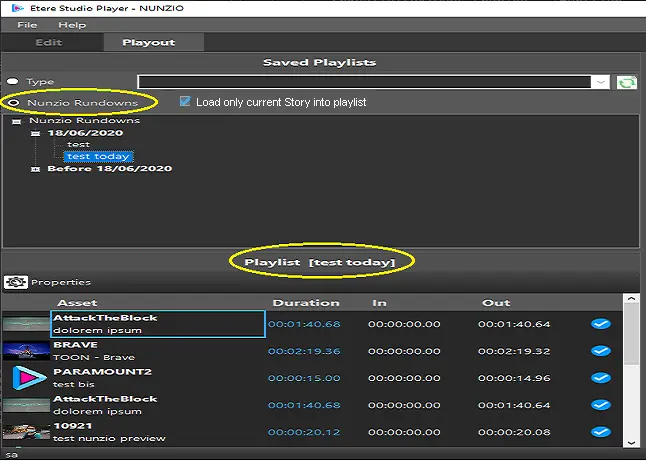Select the Type radio button
Screen dimensions: 646x461
[13, 82]
